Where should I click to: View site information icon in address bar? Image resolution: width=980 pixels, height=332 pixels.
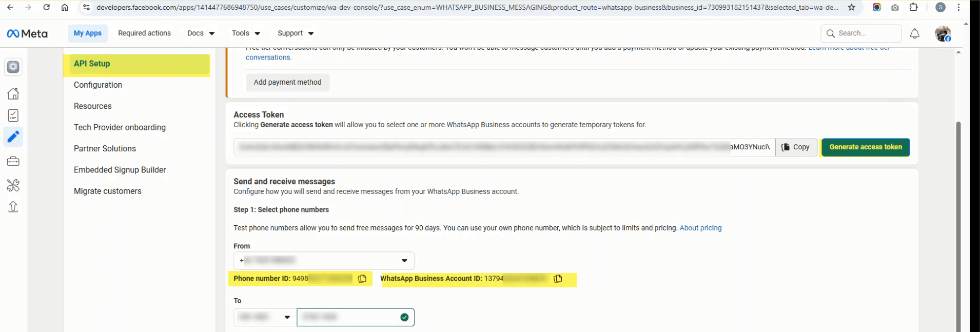(86, 7)
